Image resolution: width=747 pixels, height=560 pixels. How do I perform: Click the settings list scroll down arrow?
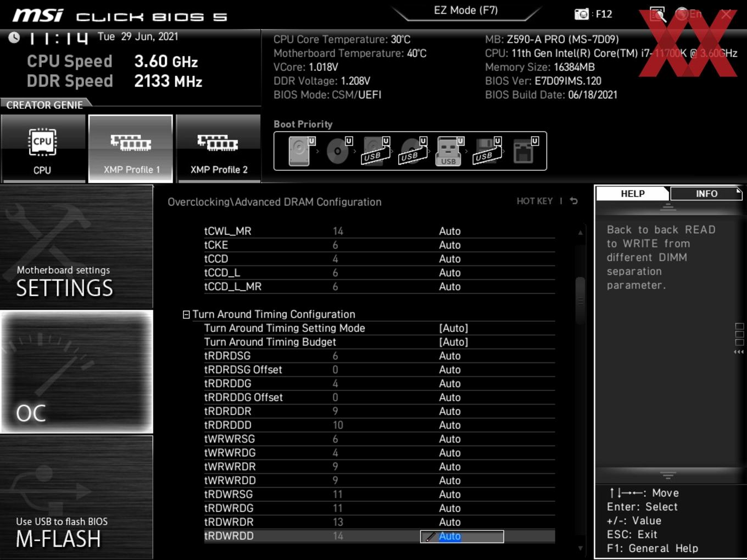[580, 547]
